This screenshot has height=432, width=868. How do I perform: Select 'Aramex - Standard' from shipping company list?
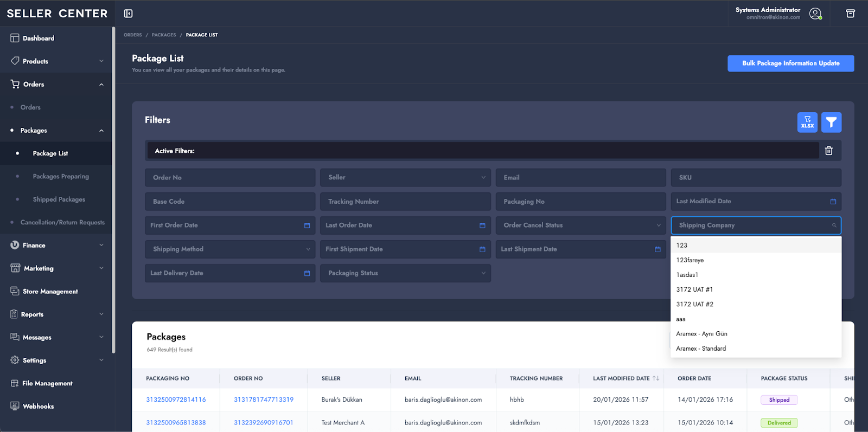tap(701, 349)
